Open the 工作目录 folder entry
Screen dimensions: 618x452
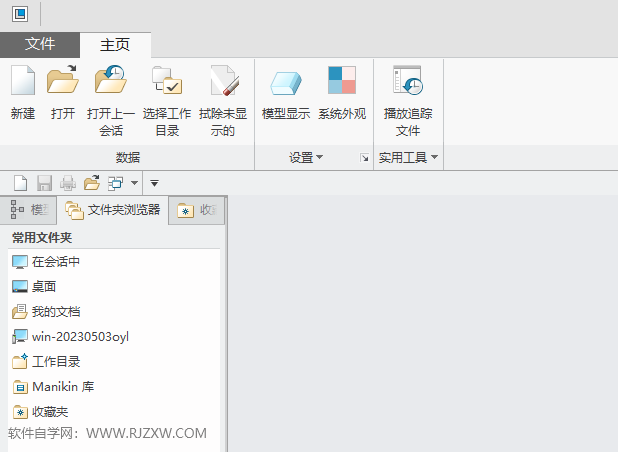click(x=46, y=361)
